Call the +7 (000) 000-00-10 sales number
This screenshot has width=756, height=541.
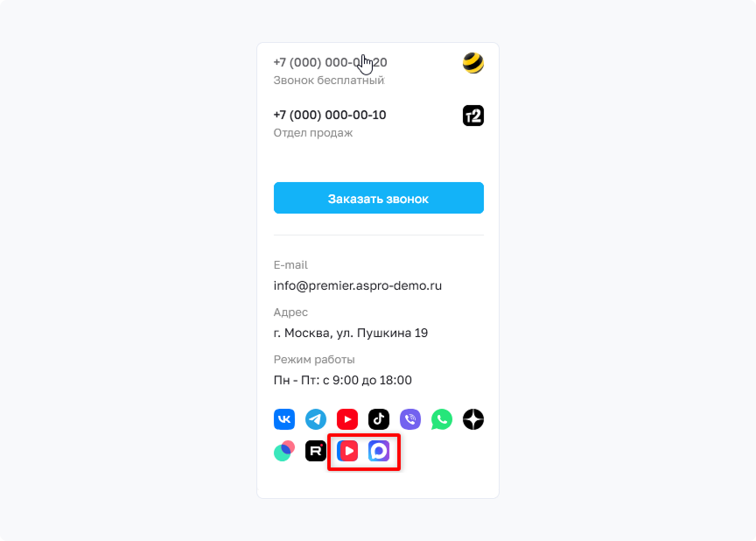[330, 115]
